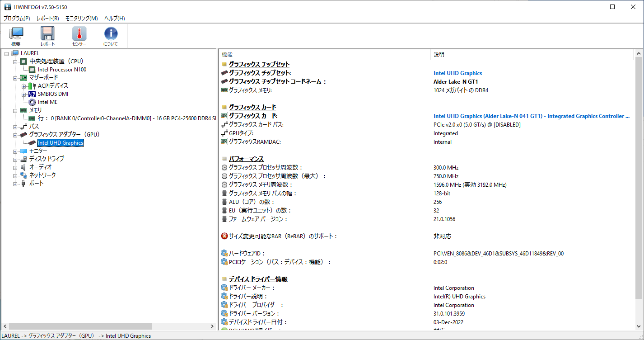This screenshot has height=340, width=644.
Task: Click the 128-bit memory bus width value
Action: (442, 194)
